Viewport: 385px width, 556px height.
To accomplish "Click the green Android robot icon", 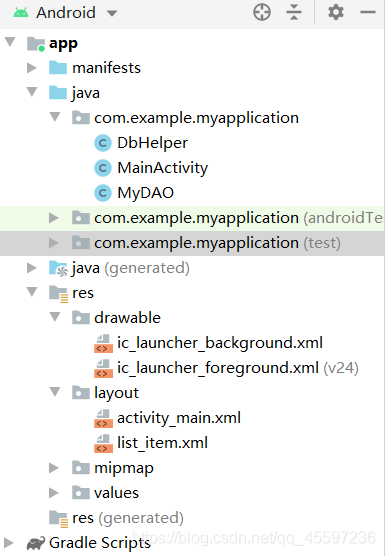I will pyautogui.click(x=21, y=13).
